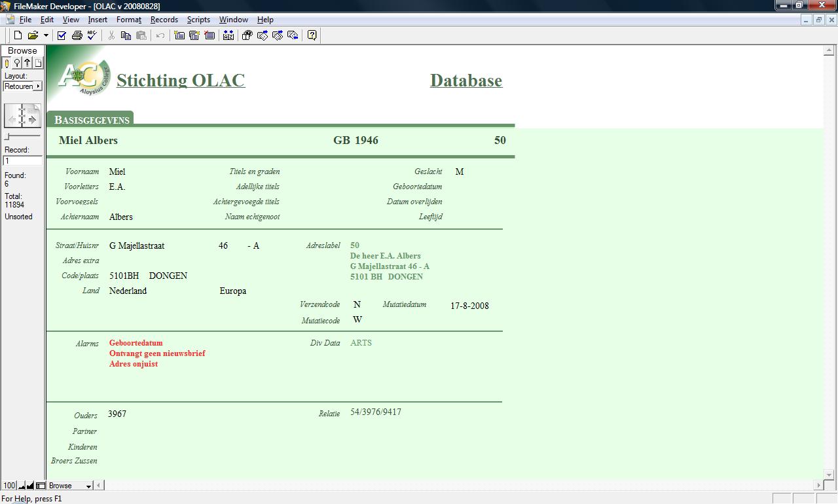Click the Mutatiedatum value 17-8-2008
This screenshot has width=838, height=504.
click(x=469, y=306)
